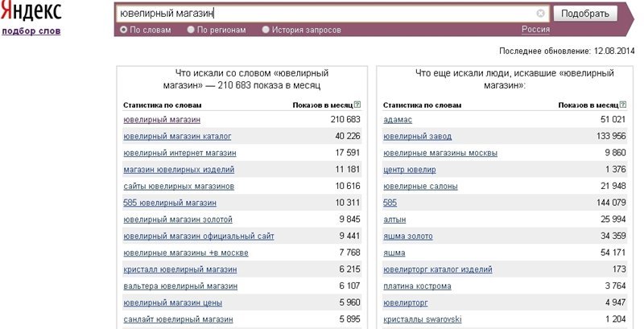Open 'сайты ювелирных магазинов' link
This screenshot has width=644, height=329.
click(179, 187)
